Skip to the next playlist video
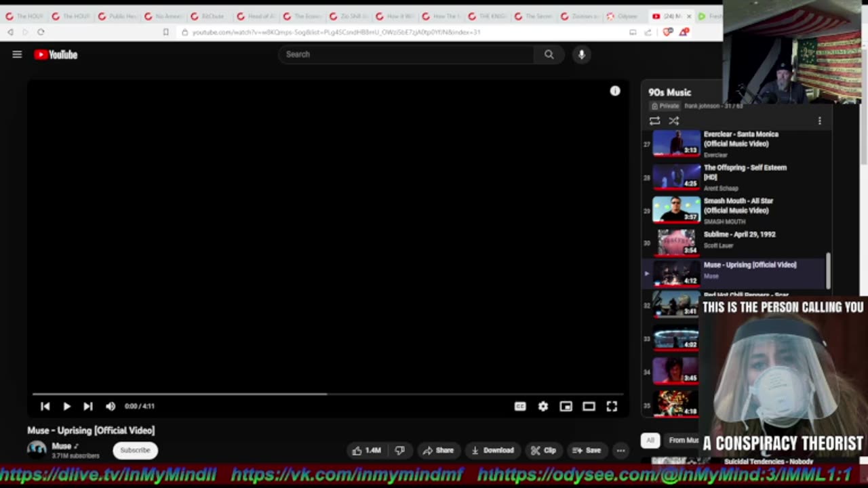This screenshot has height=488, width=868. [x=87, y=406]
